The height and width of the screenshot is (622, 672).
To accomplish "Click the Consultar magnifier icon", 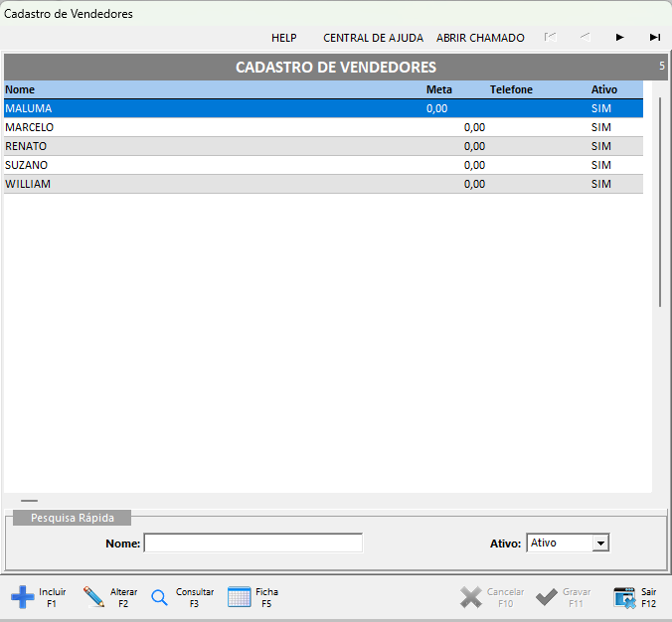I will [159, 598].
